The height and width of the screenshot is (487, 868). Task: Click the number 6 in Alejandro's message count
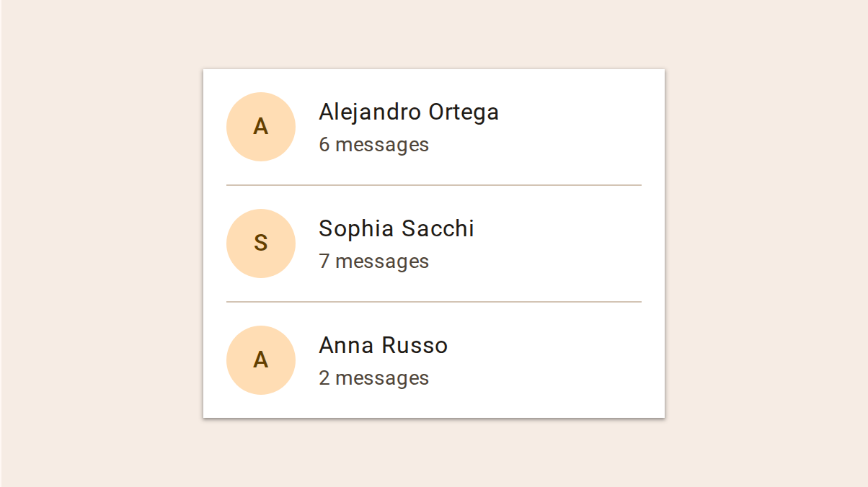tap(324, 145)
